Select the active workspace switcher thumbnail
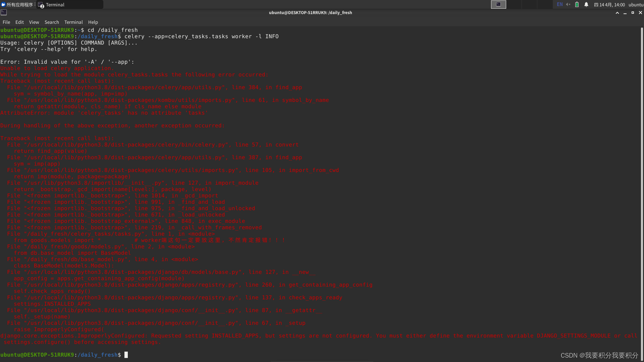Viewport: 644px width, 362px height. [x=498, y=4]
